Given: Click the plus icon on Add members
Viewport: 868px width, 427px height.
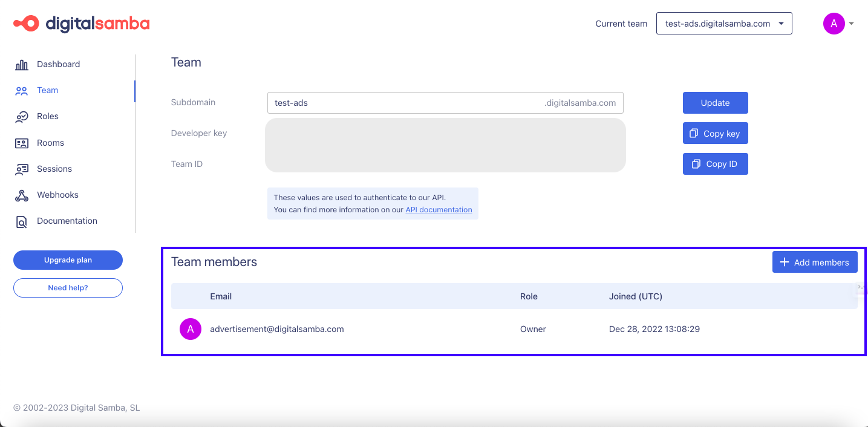Looking at the screenshot, I should coord(785,262).
